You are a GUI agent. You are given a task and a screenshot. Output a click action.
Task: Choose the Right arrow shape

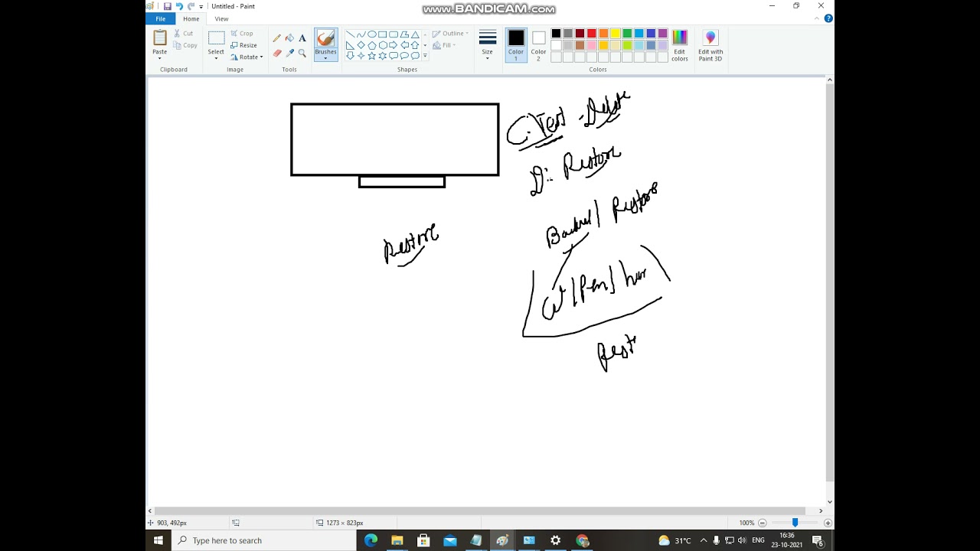point(393,45)
